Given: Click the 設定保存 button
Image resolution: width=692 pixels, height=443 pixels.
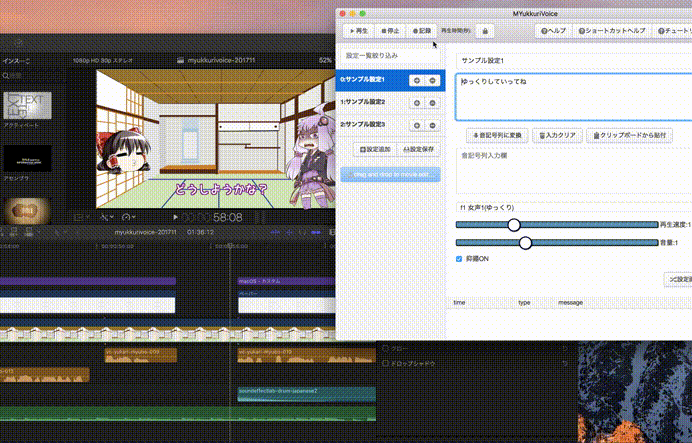Looking at the screenshot, I should point(418,150).
